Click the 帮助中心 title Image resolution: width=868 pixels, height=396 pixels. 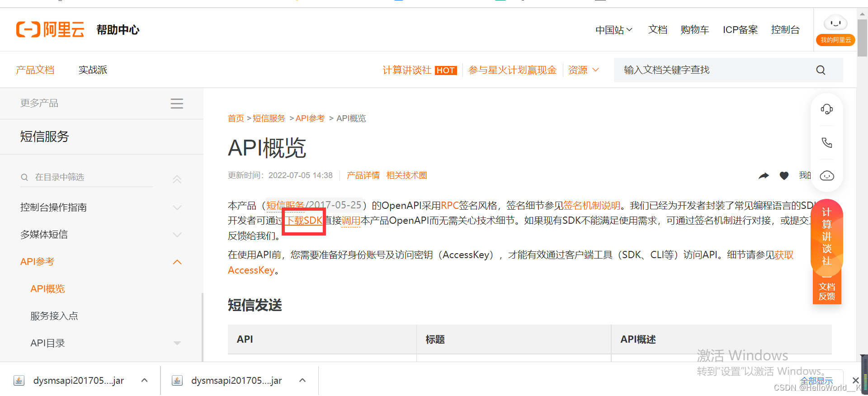click(118, 30)
